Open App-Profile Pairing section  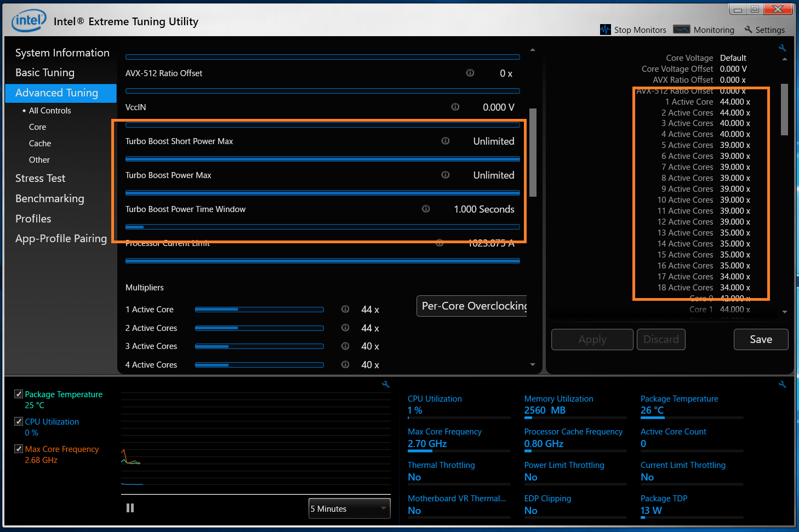tap(61, 238)
